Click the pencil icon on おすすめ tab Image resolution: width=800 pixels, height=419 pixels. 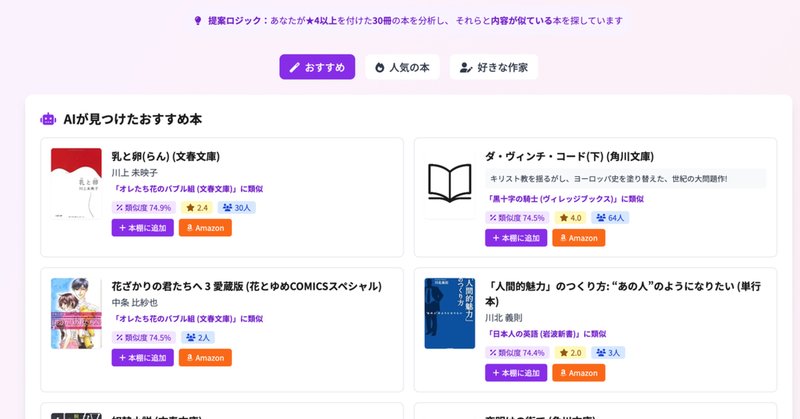294,67
